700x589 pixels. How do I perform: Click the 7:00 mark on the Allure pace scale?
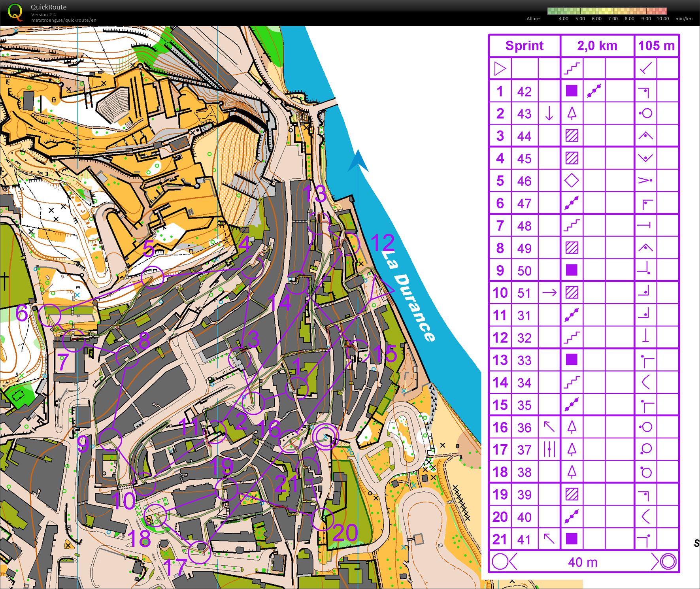point(613,19)
